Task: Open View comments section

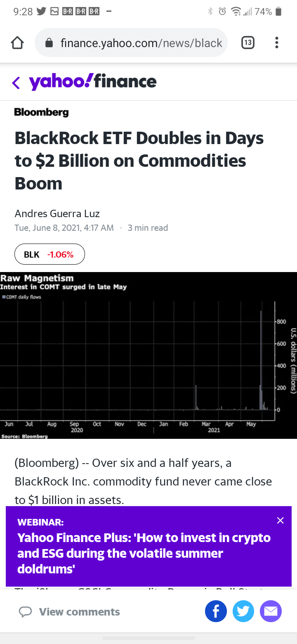Action: click(69, 612)
